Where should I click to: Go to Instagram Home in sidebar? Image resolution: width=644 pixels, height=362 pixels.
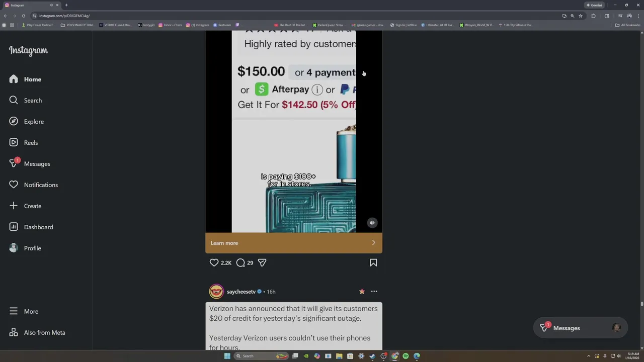point(25,79)
